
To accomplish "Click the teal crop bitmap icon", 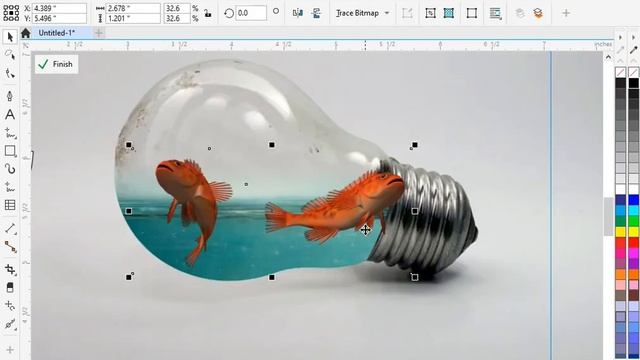I will [449, 13].
